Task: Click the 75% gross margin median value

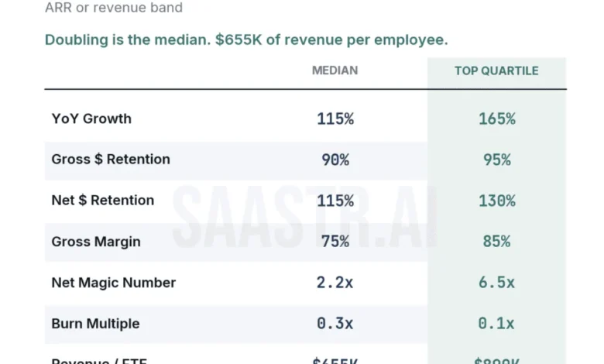Action: [335, 242]
